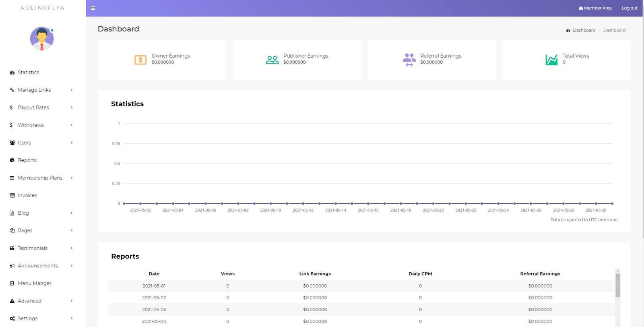Click the hamburger sidebar toggle icon

coord(93,8)
